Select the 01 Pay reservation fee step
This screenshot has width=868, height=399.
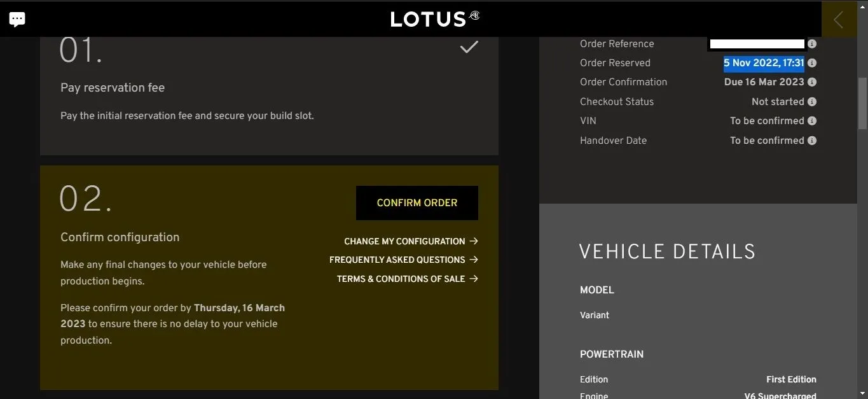113,88
